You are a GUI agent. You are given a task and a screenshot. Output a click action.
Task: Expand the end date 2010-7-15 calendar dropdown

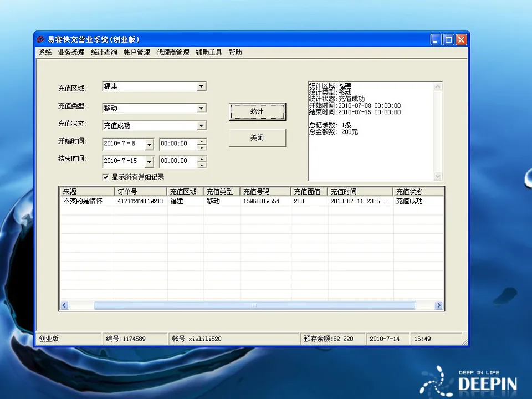(x=149, y=161)
